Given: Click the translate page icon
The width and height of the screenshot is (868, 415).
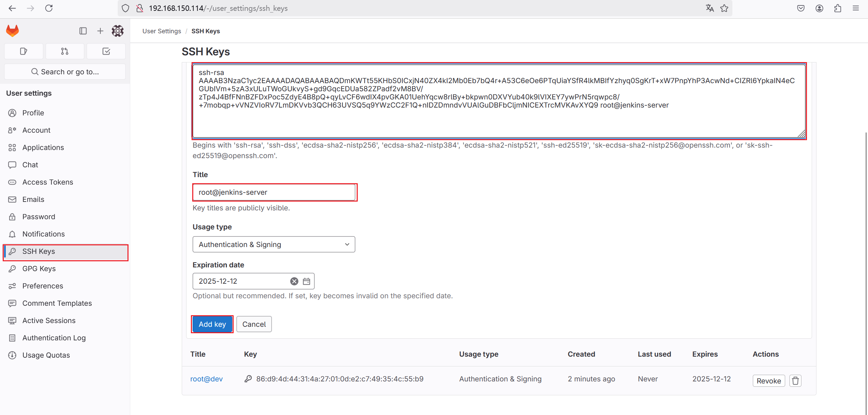Looking at the screenshot, I should tap(710, 8).
